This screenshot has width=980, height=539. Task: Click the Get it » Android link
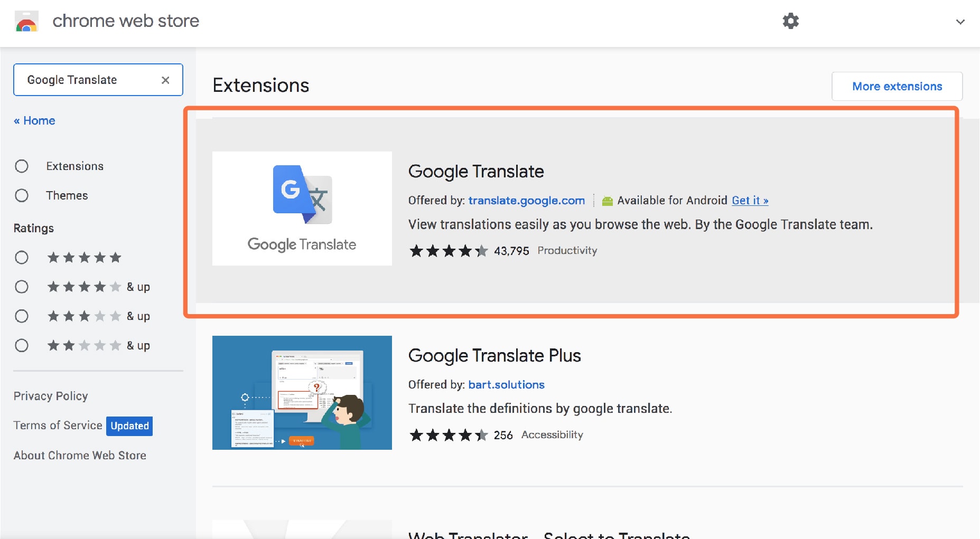click(750, 201)
